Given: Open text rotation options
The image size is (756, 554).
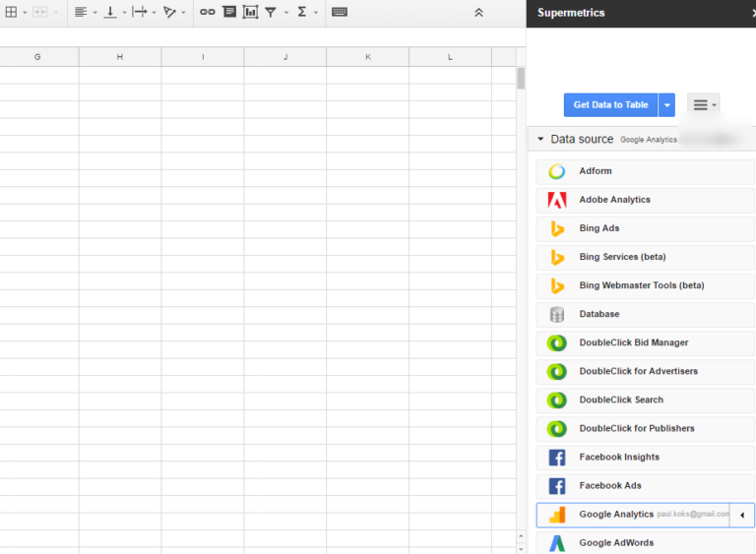Looking at the screenshot, I should [169, 12].
